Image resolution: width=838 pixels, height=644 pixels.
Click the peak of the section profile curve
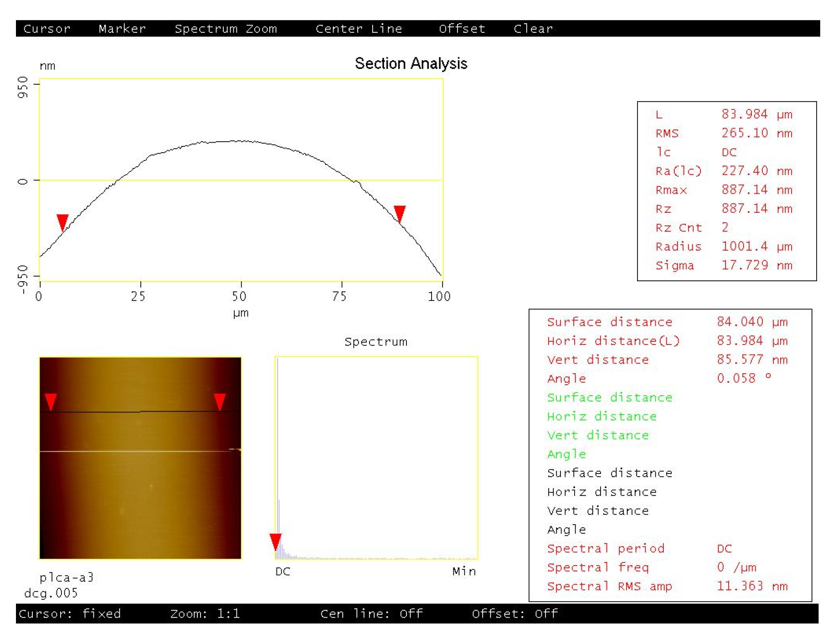(237, 141)
